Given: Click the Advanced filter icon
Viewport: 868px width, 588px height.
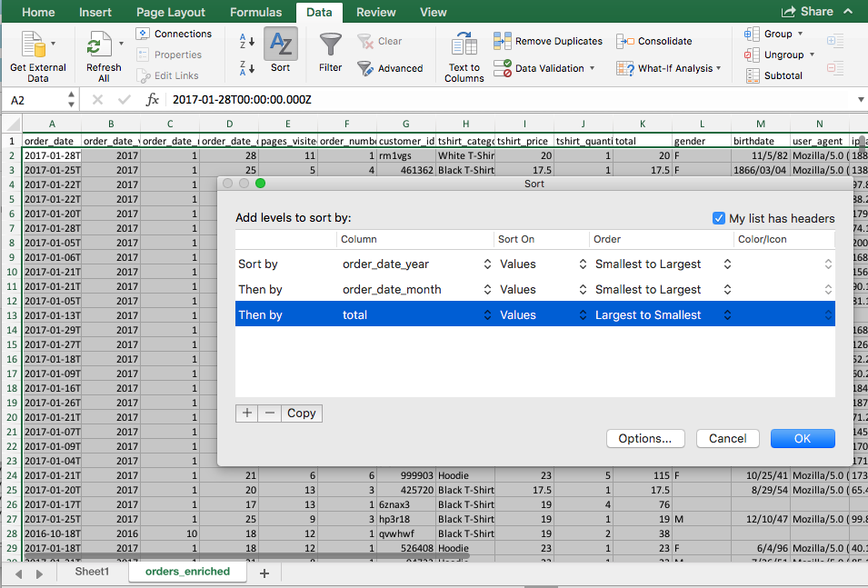Looking at the screenshot, I should (x=391, y=68).
